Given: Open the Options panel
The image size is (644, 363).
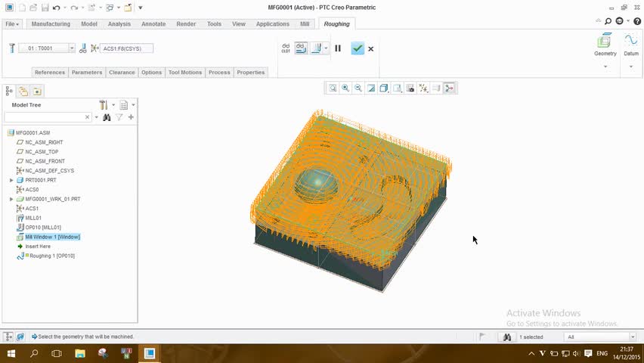Looking at the screenshot, I should [x=152, y=73].
